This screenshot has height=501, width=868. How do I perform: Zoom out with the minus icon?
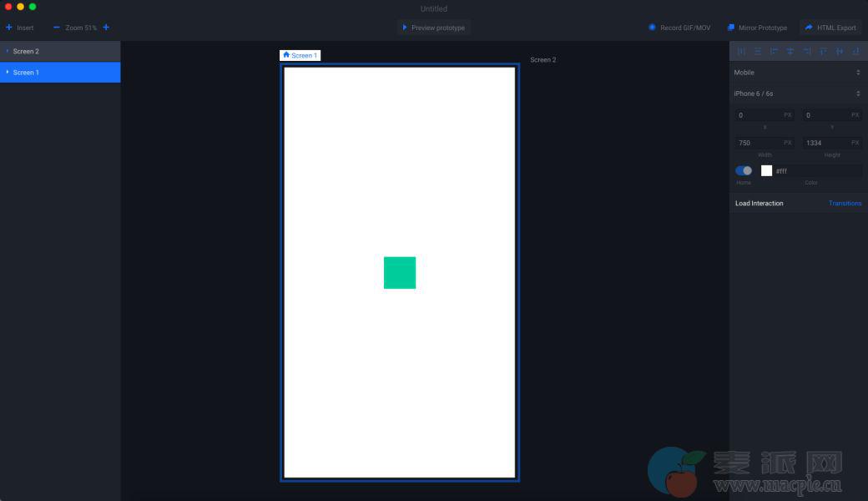pyautogui.click(x=57, y=28)
